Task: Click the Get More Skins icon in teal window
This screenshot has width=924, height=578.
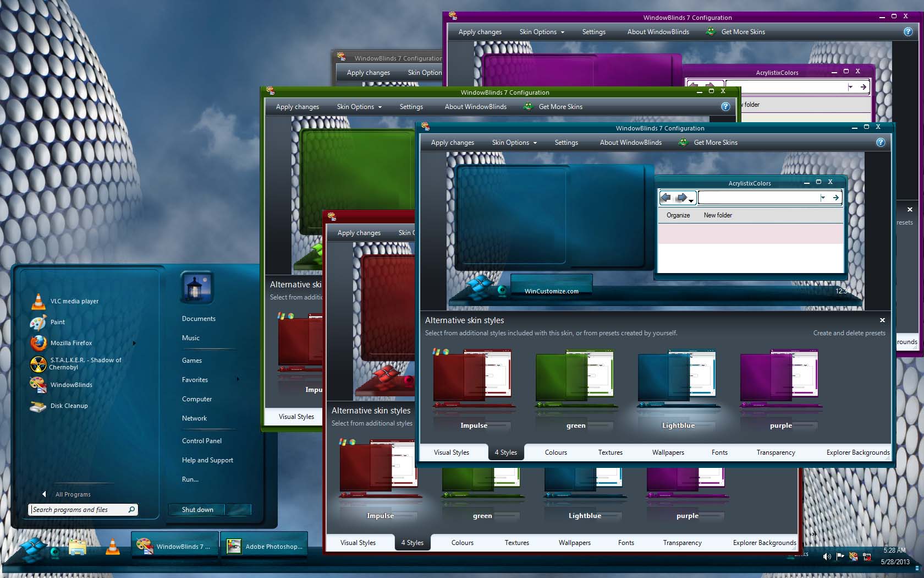Action: (683, 142)
